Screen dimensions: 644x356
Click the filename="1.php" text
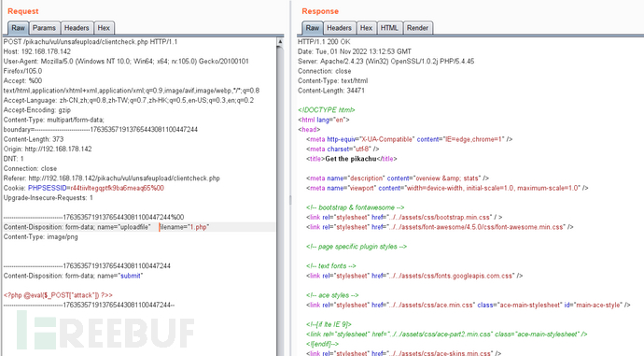click(185, 227)
